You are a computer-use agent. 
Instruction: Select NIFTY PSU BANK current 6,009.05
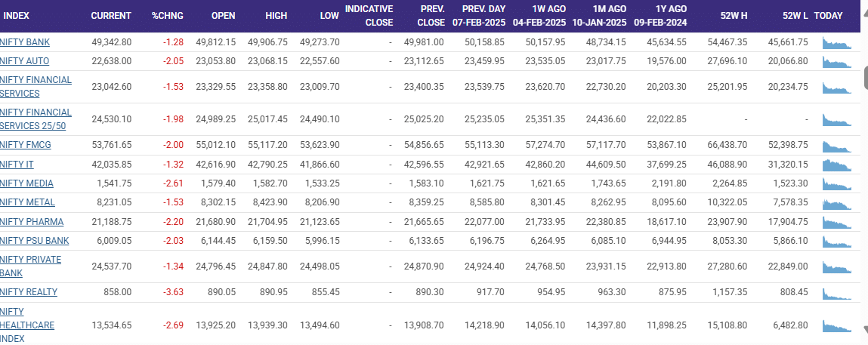coord(113,241)
